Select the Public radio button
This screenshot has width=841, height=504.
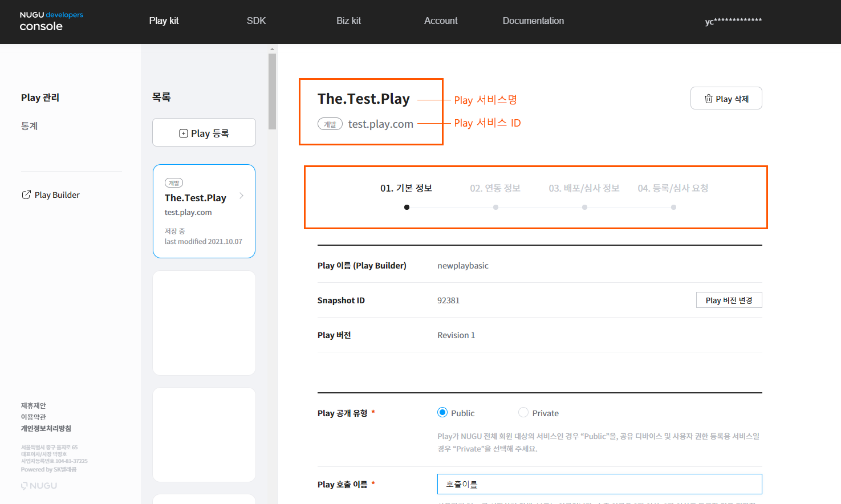[x=442, y=413]
